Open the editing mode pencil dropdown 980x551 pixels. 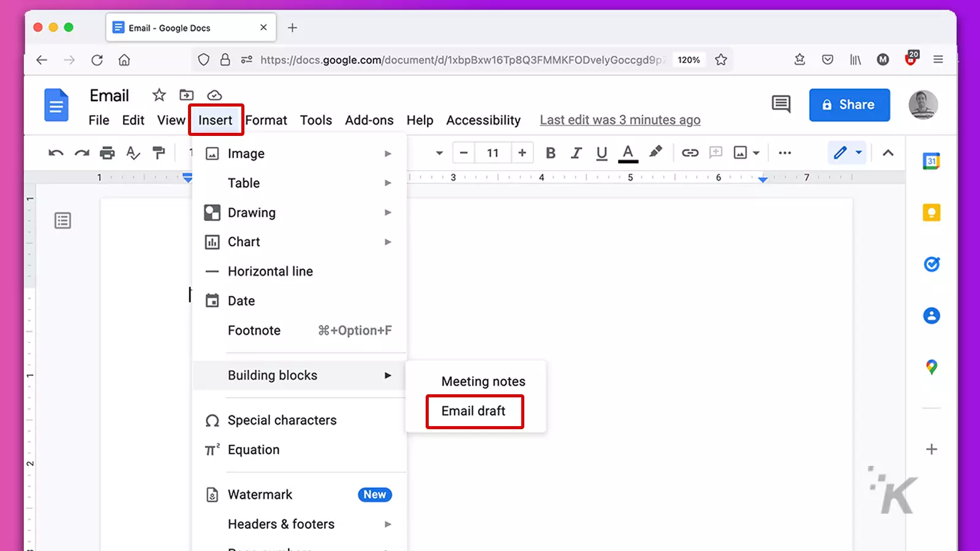pos(848,152)
